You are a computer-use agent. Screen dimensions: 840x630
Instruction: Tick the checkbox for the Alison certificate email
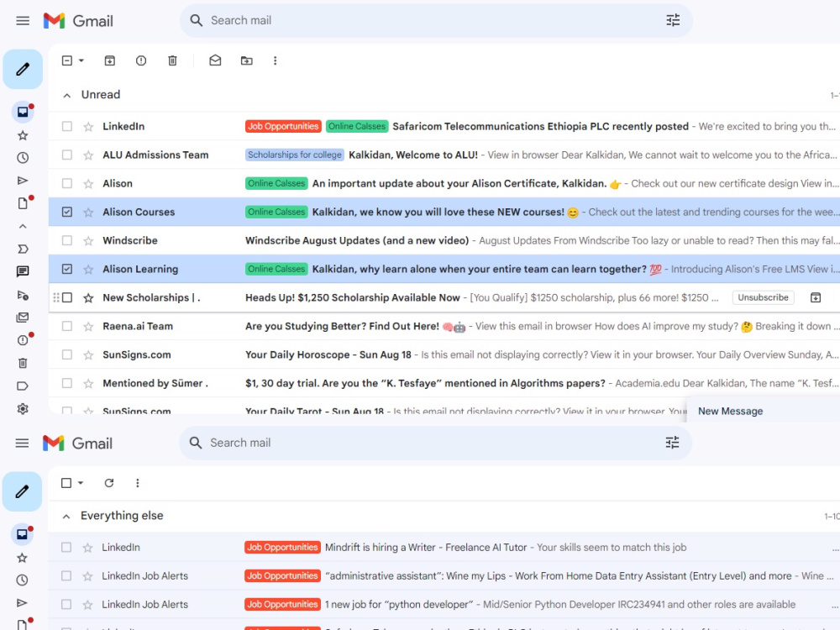pos(67,183)
